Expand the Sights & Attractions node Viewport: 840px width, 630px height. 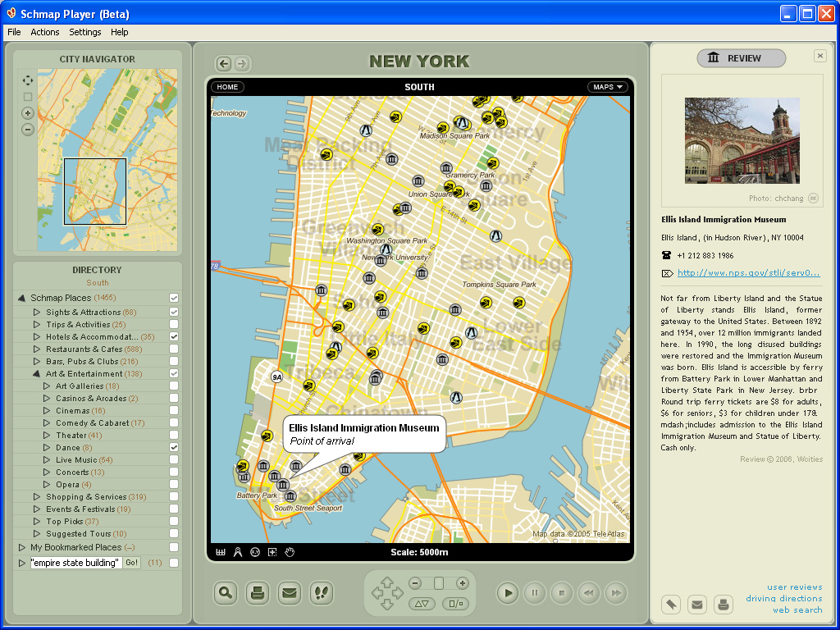[x=36, y=312]
